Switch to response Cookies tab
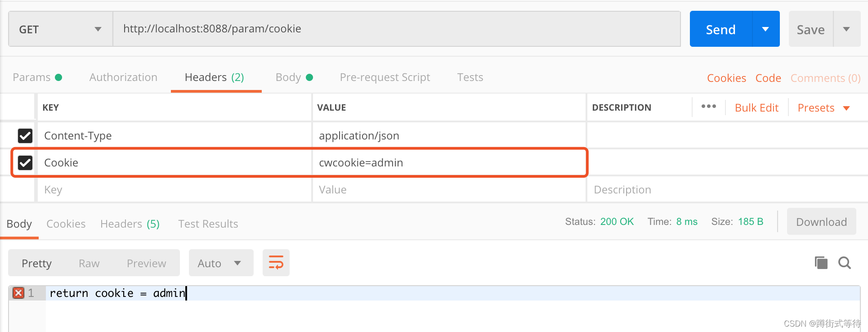The height and width of the screenshot is (332, 868). tap(66, 224)
